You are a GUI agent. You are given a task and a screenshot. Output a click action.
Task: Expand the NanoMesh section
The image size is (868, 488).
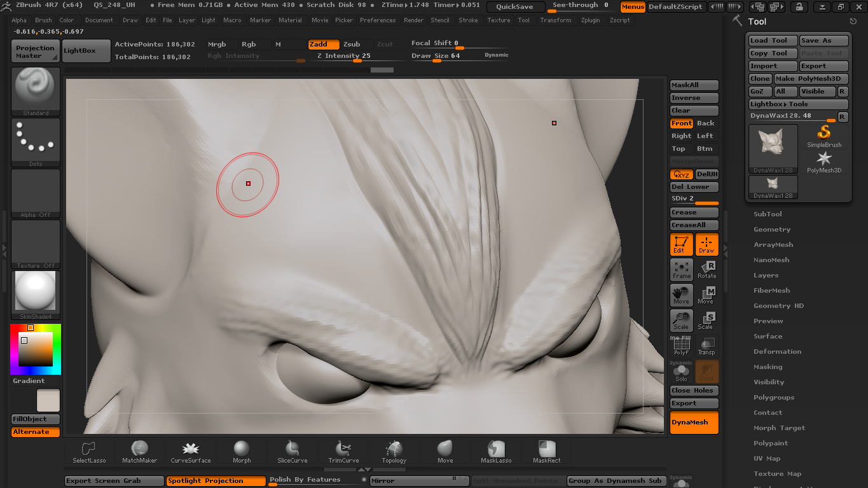[771, 260]
